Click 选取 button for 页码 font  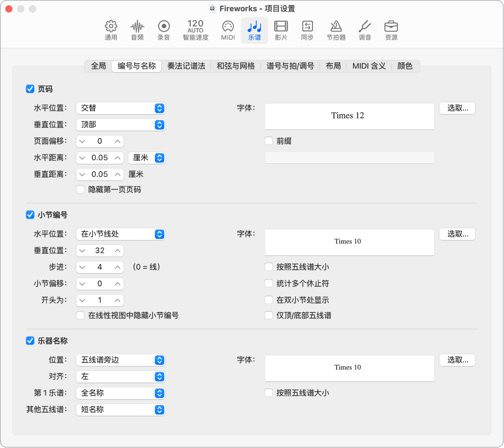[x=457, y=108]
